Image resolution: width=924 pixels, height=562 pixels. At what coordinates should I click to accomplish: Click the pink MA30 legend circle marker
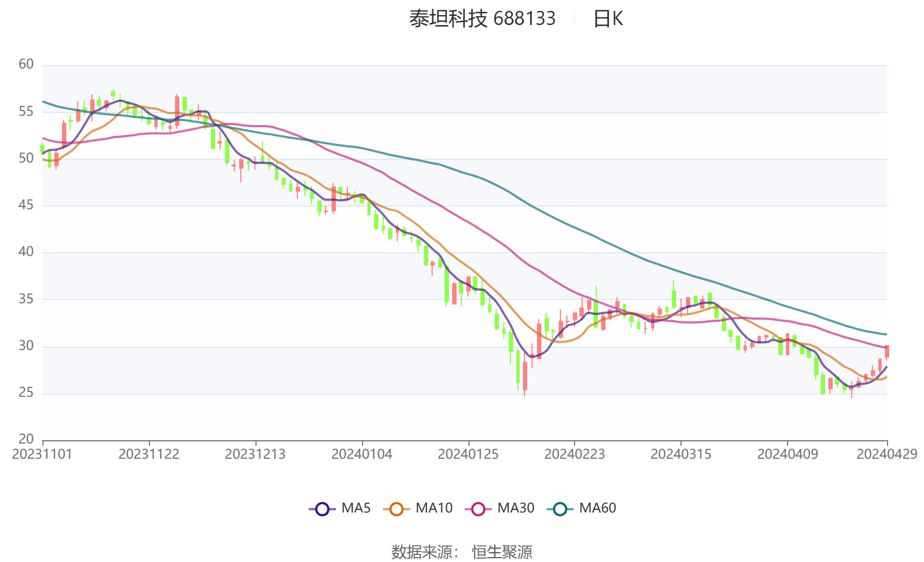pyautogui.click(x=478, y=509)
